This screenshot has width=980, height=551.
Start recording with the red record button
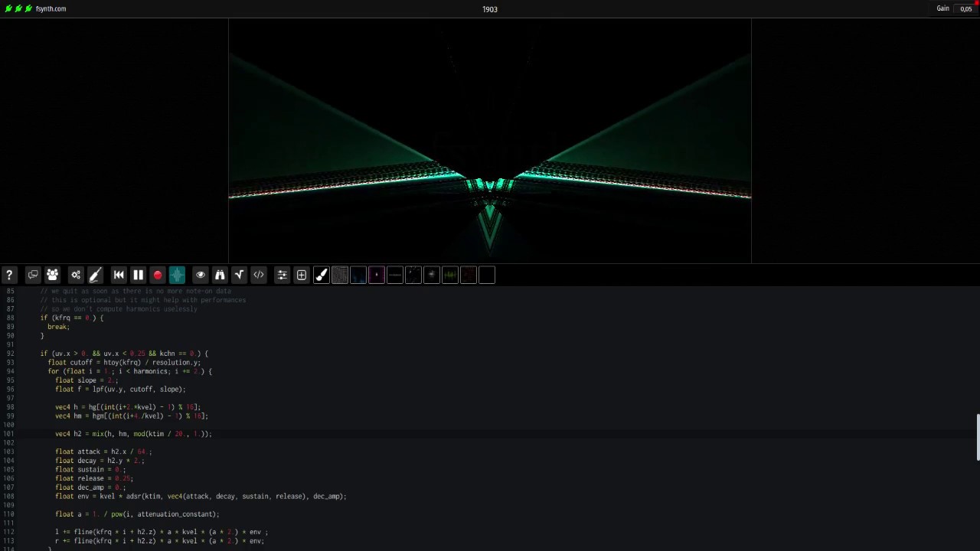click(158, 275)
